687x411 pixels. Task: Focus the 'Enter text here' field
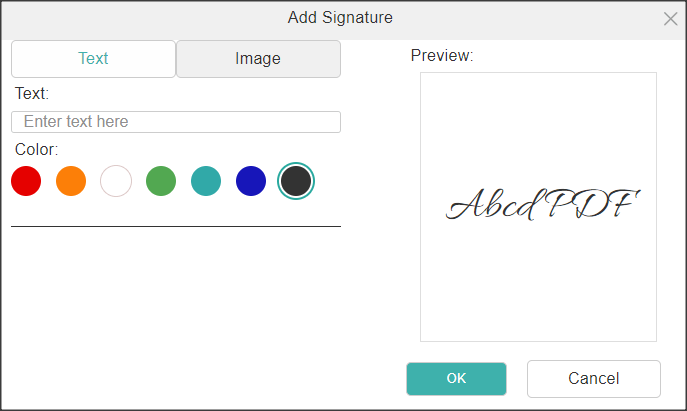pyautogui.click(x=176, y=122)
